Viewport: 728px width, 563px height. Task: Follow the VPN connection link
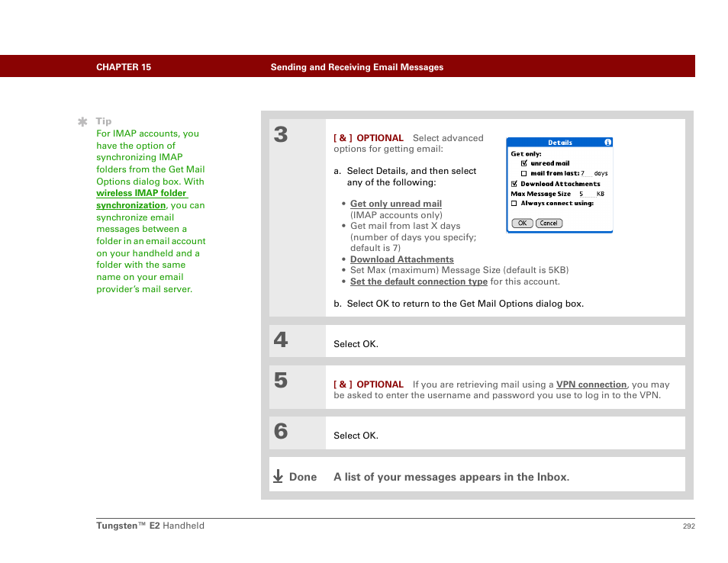click(591, 384)
